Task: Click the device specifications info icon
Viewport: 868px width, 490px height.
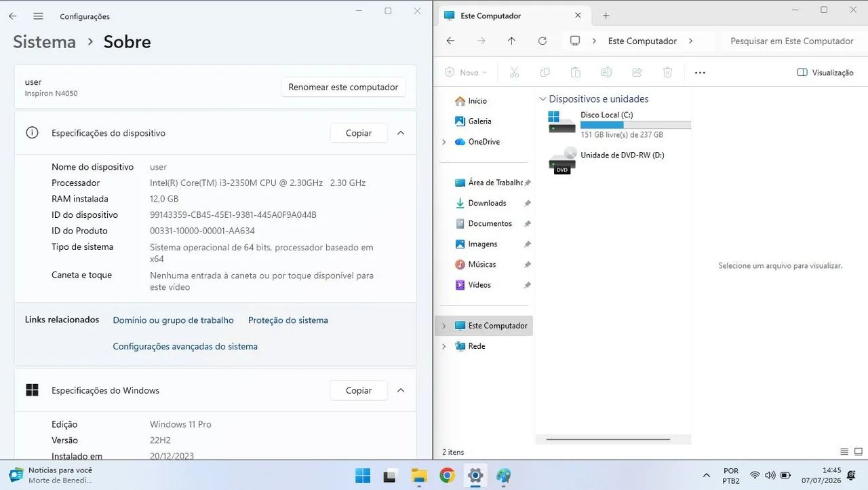Action: (32, 133)
